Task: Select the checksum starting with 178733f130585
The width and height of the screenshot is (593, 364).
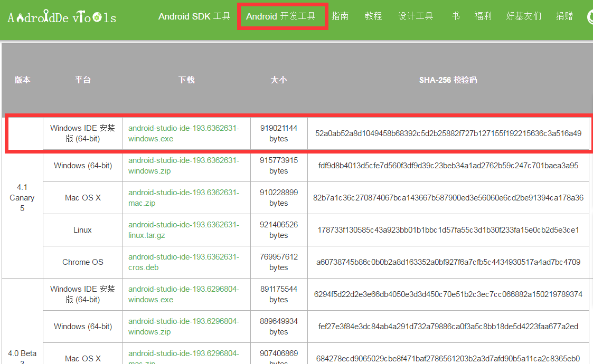Action: click(448, 230)
